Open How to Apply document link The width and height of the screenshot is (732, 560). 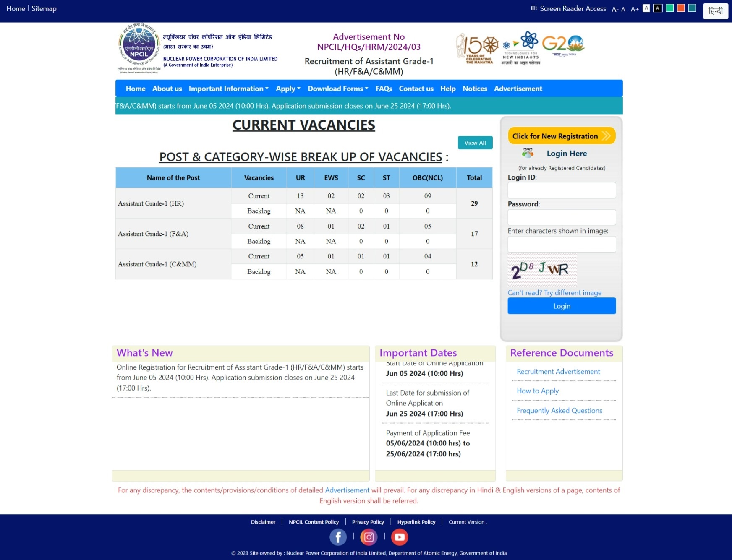click(538, 391)
